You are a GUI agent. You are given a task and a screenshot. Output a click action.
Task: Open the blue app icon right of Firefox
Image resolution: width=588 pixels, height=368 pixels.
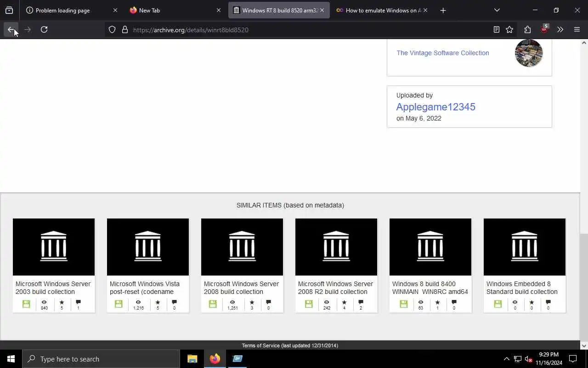tap(237, 359)
